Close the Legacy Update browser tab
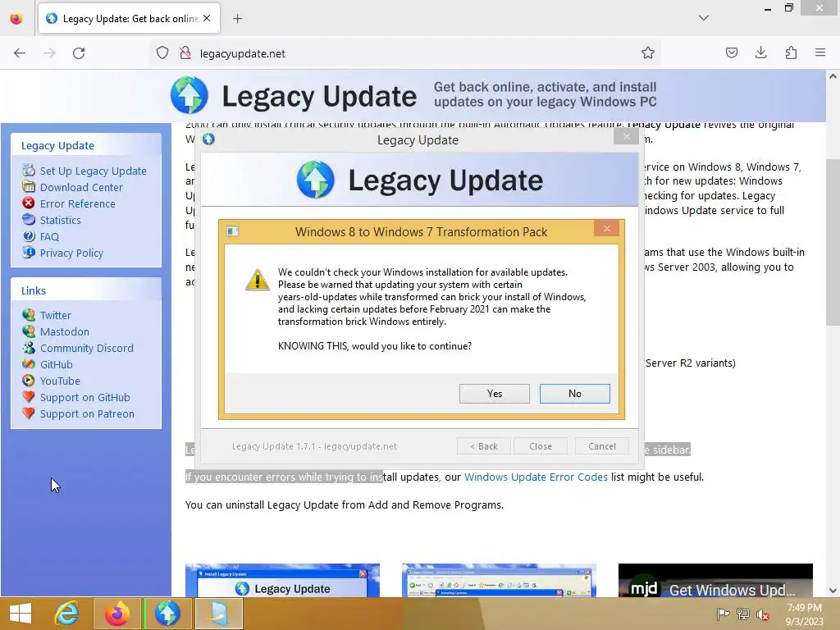 click(x=207, y=18)
